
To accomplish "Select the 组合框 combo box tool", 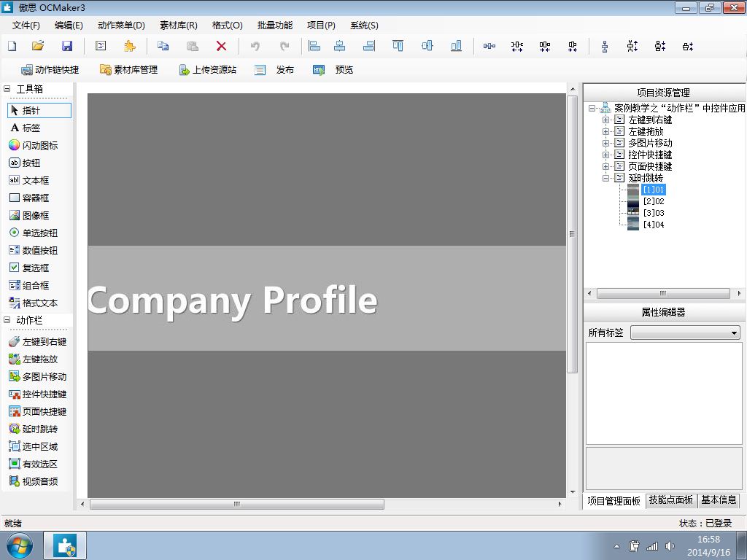I will (x=29, y=285).
